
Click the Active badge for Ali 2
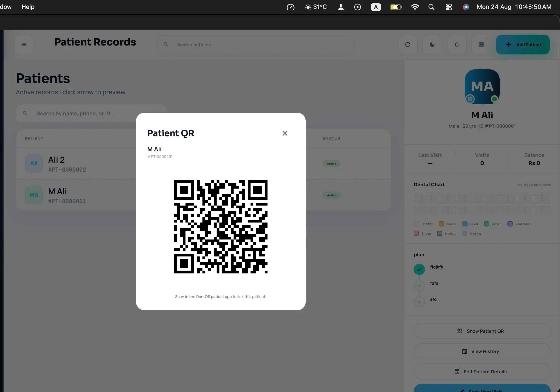(332, 164)
